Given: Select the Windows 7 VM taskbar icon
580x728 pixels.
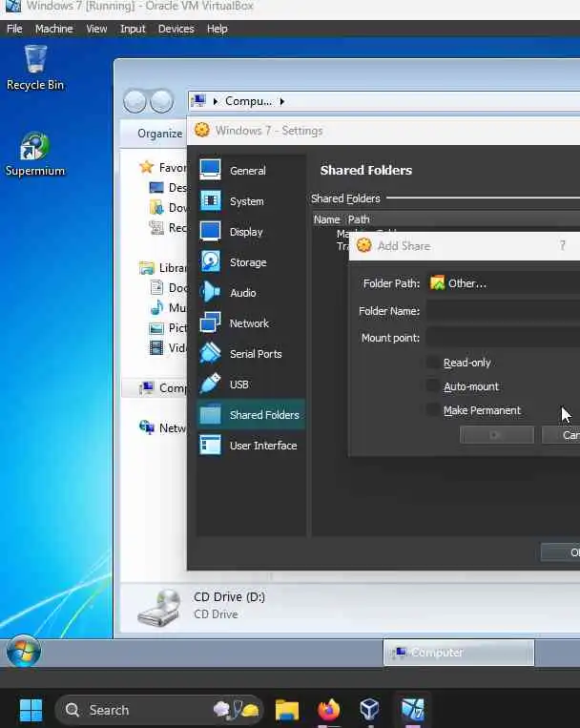Looking at the screenshot, I should pyautogui.click(x=412, y=710).
